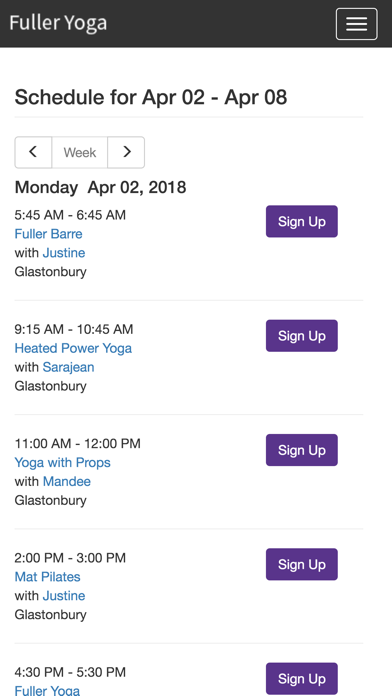Sign up for Mat Pilates class

pos(302,565)
